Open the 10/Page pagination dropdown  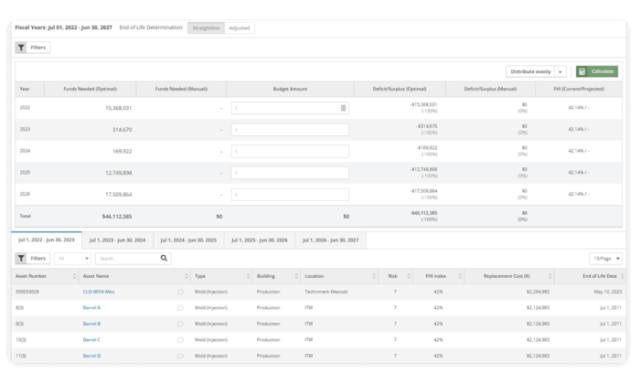pyautogui.click(x=606, y=258)
